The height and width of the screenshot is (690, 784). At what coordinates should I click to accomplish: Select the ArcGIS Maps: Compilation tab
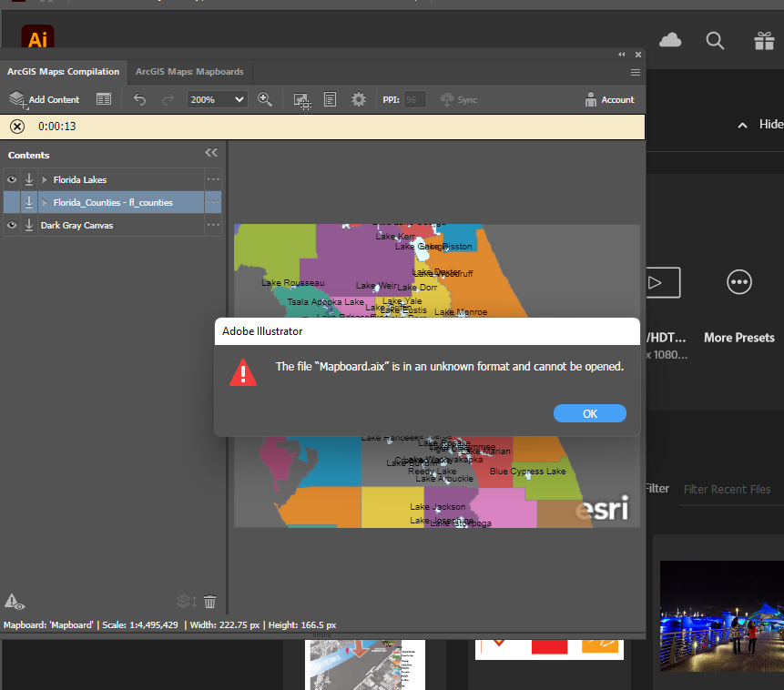tap(64, 72)
